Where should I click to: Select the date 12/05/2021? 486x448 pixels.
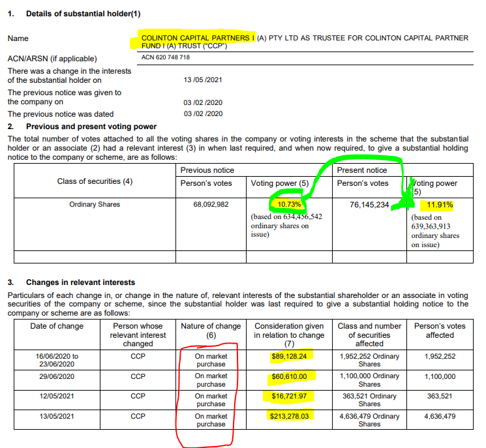coord(57,396)
